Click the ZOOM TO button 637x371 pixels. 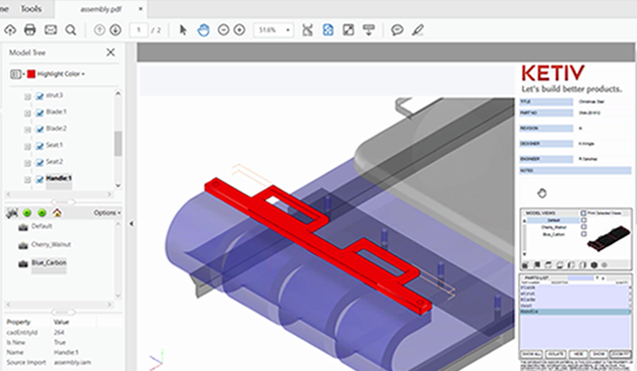tap(620, 354)
